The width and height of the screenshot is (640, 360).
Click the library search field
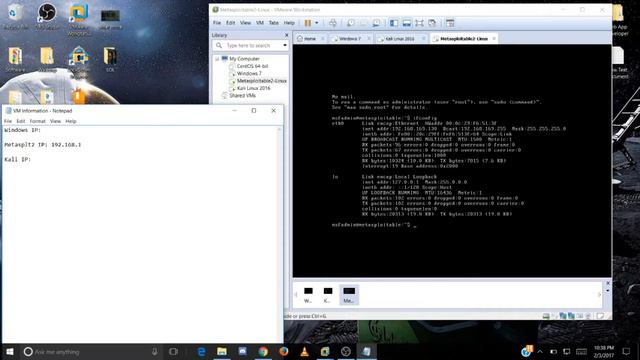tap(249, 45)
